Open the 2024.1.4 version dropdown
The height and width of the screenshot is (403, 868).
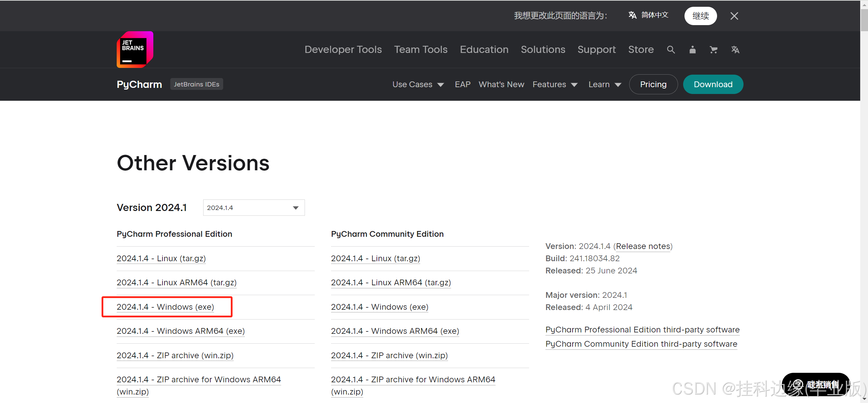[254, 208]
